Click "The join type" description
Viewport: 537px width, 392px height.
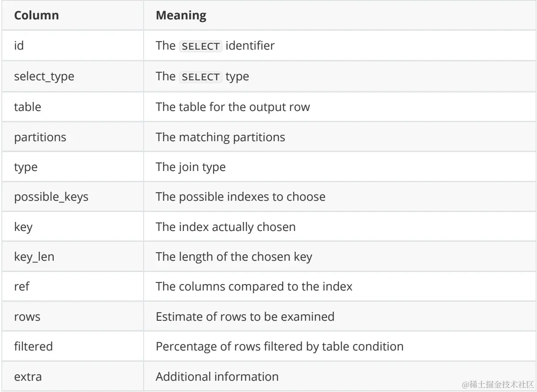(x=190, y=166)
